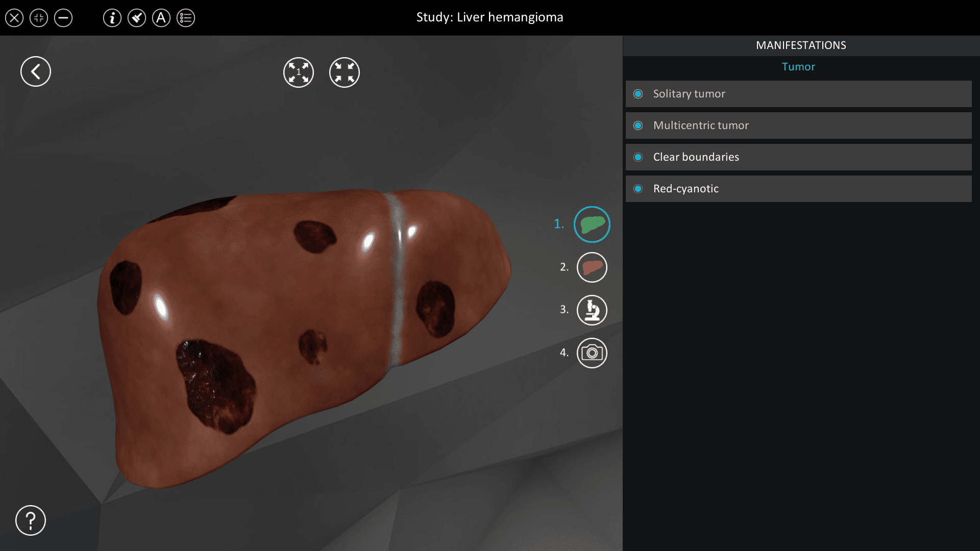Select the green liver model icon (1)
This screenshot has width=980, height=551.
click(x=592, y=224)
